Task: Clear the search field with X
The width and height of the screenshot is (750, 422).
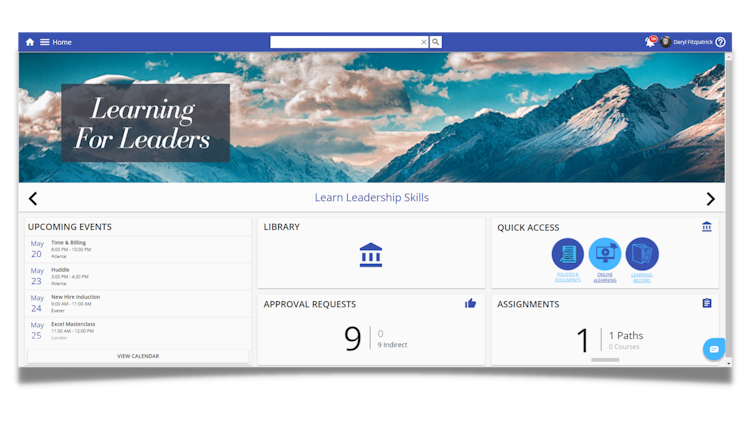Action: click(x=423, y=42)
